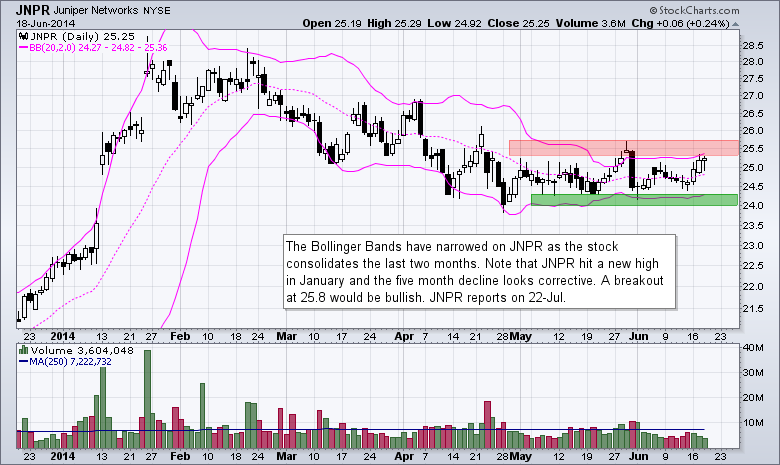Click the 26.0 price axis label
The height and width of the screenshot is (465, 780).
752,131
